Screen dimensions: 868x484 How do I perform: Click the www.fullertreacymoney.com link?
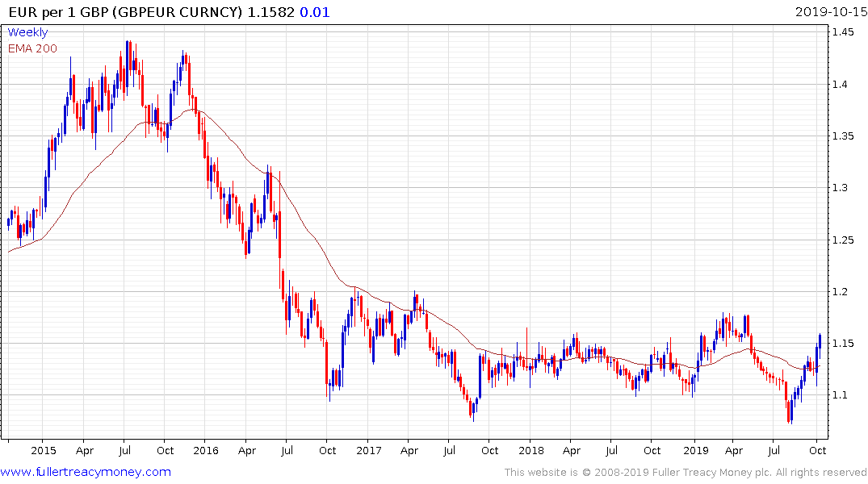[86, 472]
